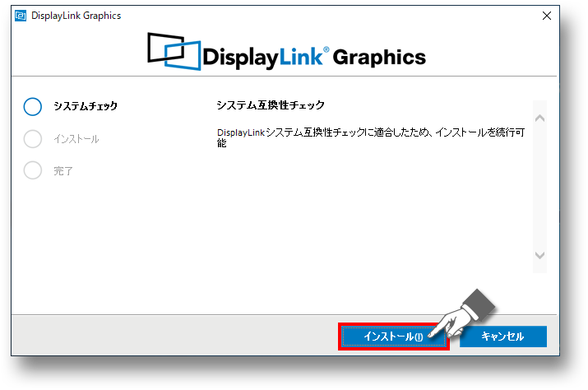Click the DisplayLink title bar app icon
This screenshot has height=390, width=588.
click(21, 16)
